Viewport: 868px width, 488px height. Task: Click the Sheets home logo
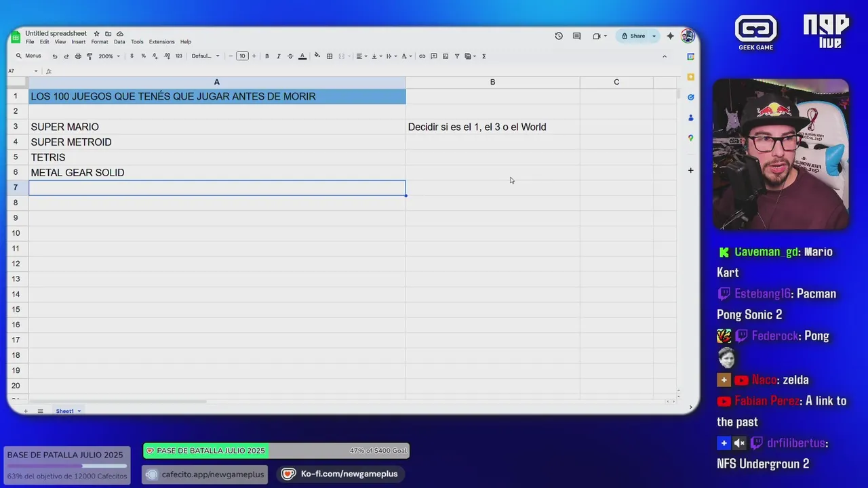tap(16, 37)
